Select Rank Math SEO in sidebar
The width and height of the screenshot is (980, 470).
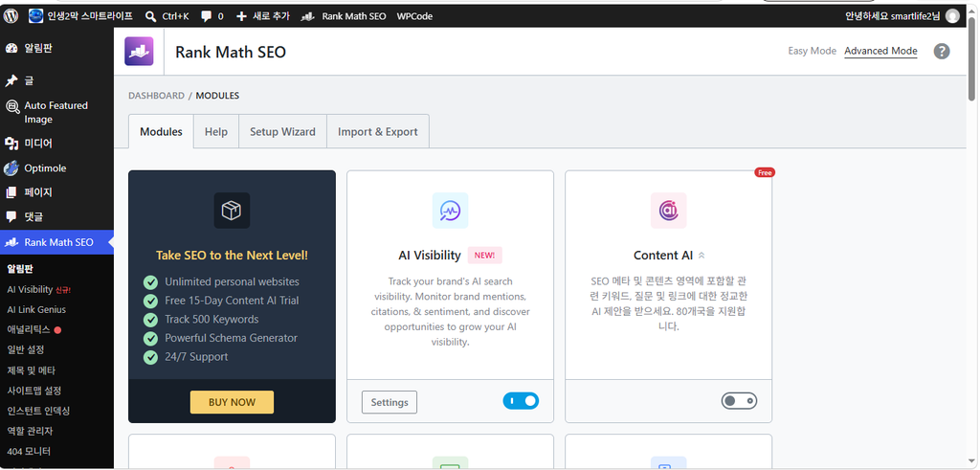click(x=56, y=242)
